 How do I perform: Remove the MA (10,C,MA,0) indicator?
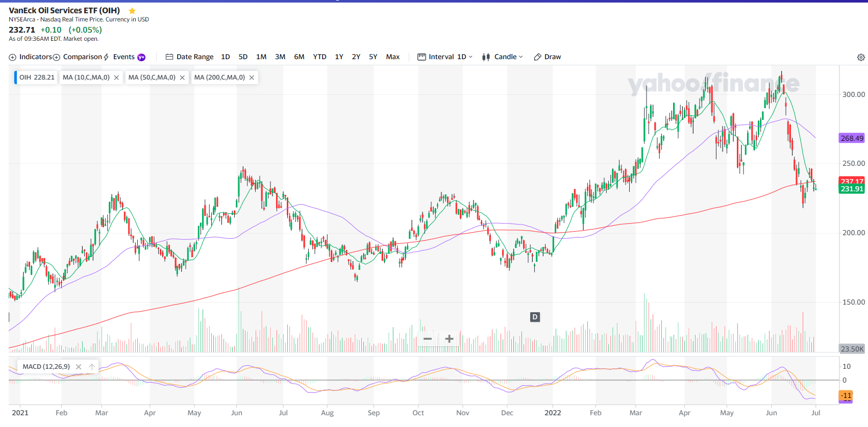pos(116,78)
